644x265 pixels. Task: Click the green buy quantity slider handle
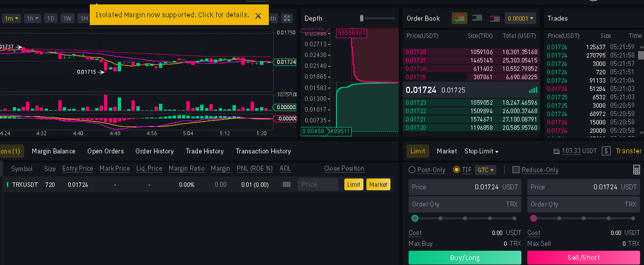pyautogui.click(x=415, y=218)
